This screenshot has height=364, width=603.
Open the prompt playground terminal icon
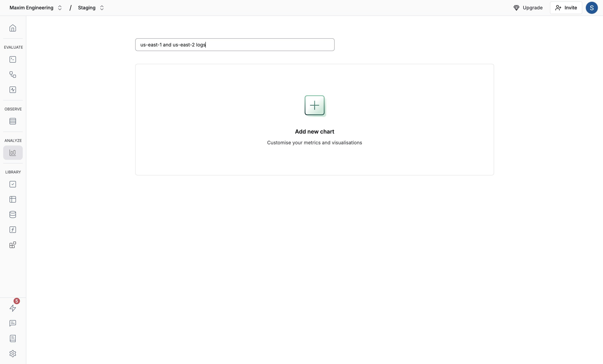tap(13, 59)
